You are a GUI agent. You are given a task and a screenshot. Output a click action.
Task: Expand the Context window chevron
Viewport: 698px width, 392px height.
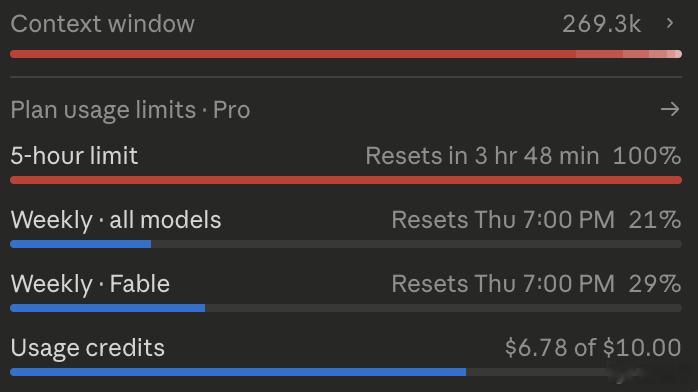[670, 23]
